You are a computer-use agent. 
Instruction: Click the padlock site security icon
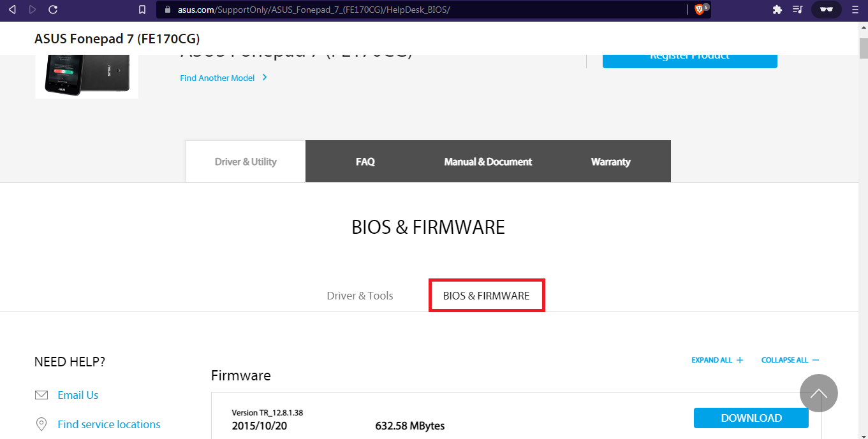[x=168, y=10]
